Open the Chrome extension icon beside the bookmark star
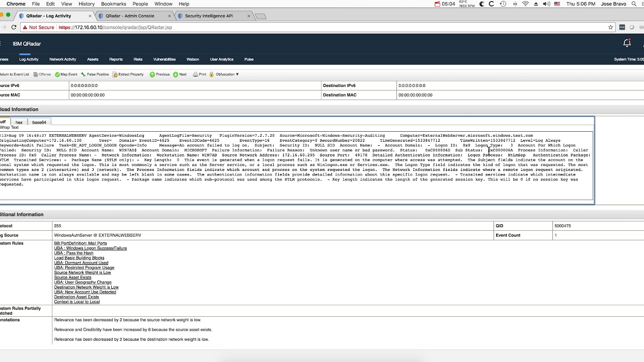 point(622,27)
